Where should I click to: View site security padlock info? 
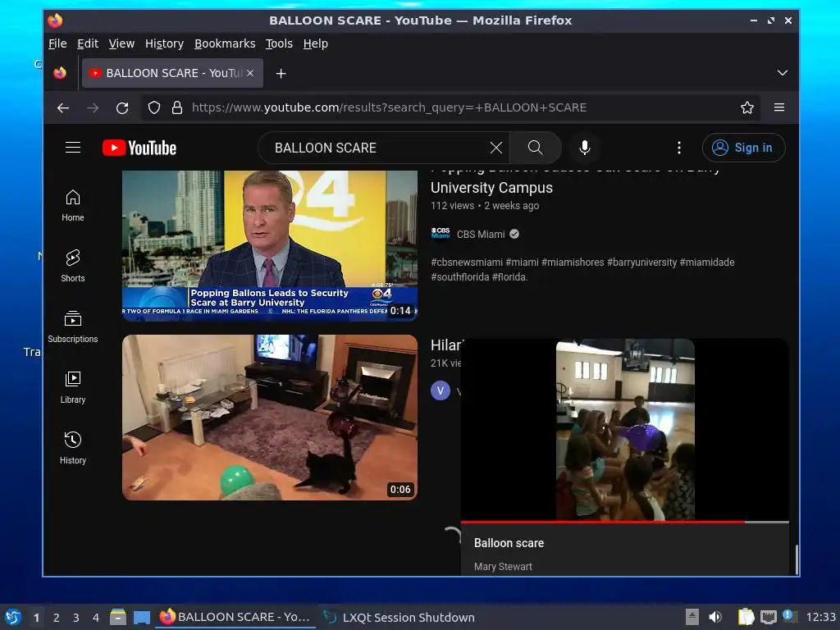coord(177,107)
